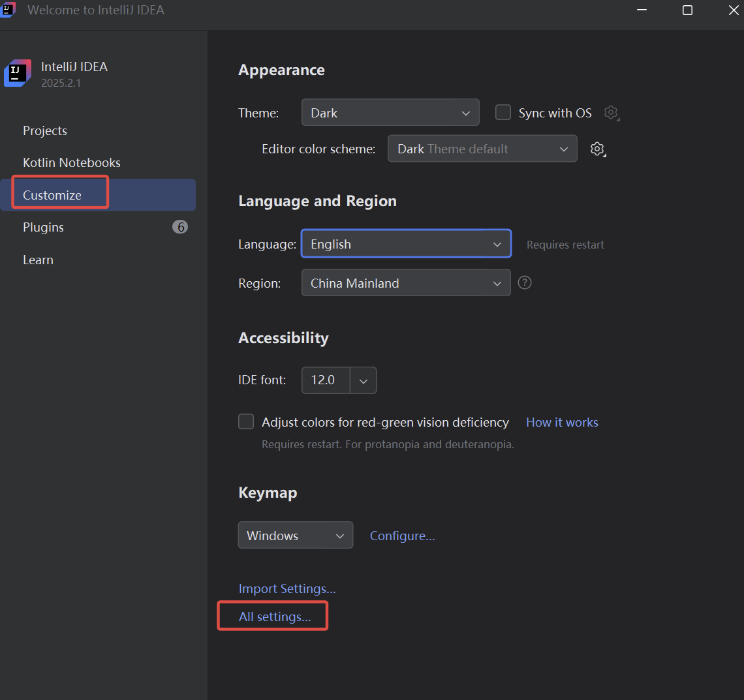Open the Plugins section

tap(43, 228)
